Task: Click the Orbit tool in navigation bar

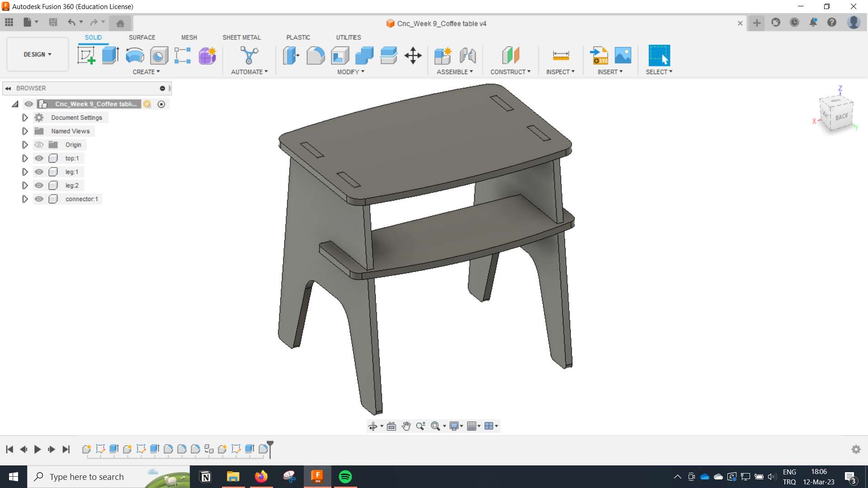Action: tap(373, 426)
